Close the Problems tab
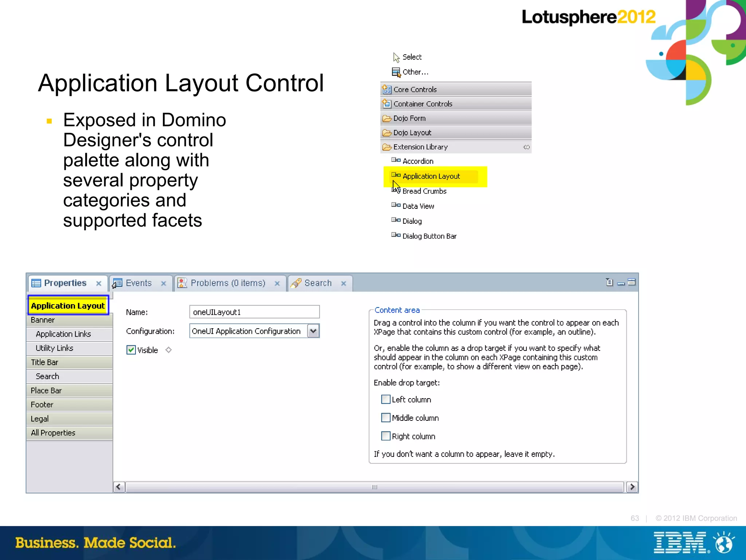Screen dimensions: 746x560 277,283
